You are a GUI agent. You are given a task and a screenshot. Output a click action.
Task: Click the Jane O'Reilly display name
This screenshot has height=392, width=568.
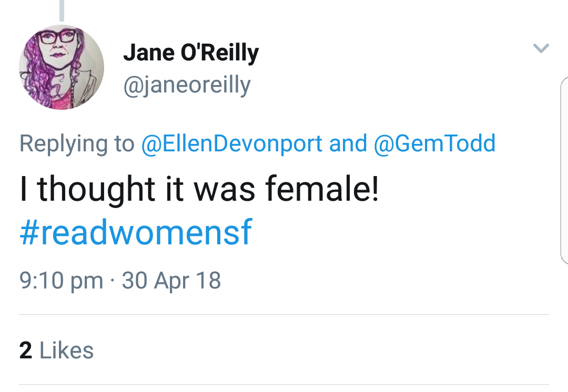point(191,53)
